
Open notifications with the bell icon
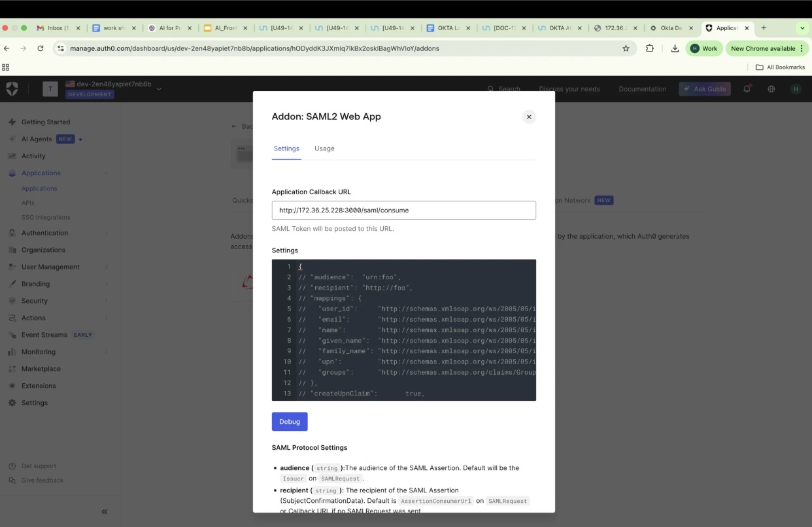747,88
